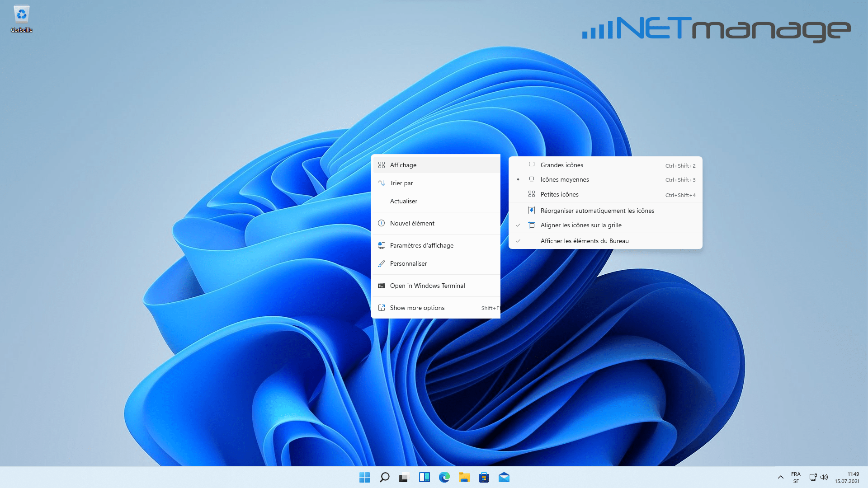Toggle Afficher les éléments du Bureau
868x488 pixels.
click(x=605, y=241)
